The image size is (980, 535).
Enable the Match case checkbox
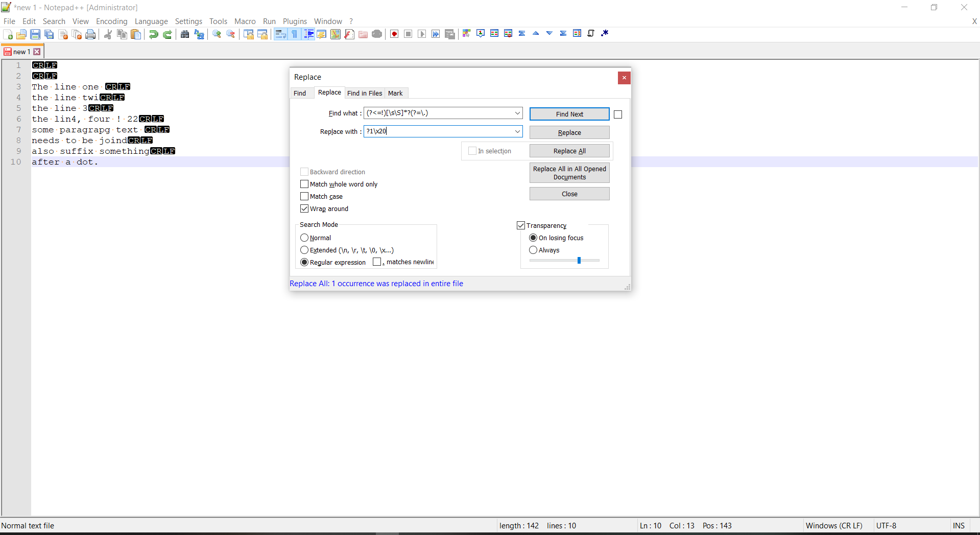pos(304,196)
